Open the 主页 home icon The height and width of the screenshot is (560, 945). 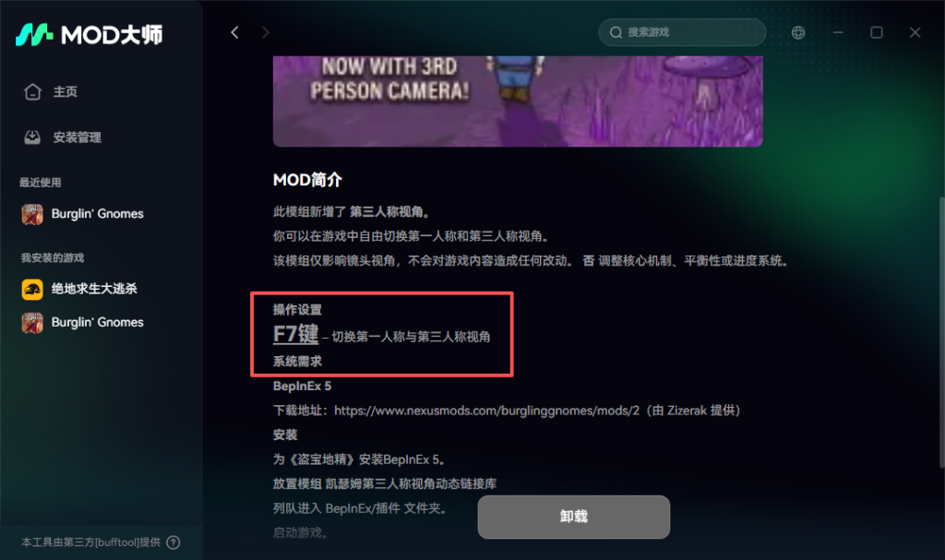click(x=32, y=91)
